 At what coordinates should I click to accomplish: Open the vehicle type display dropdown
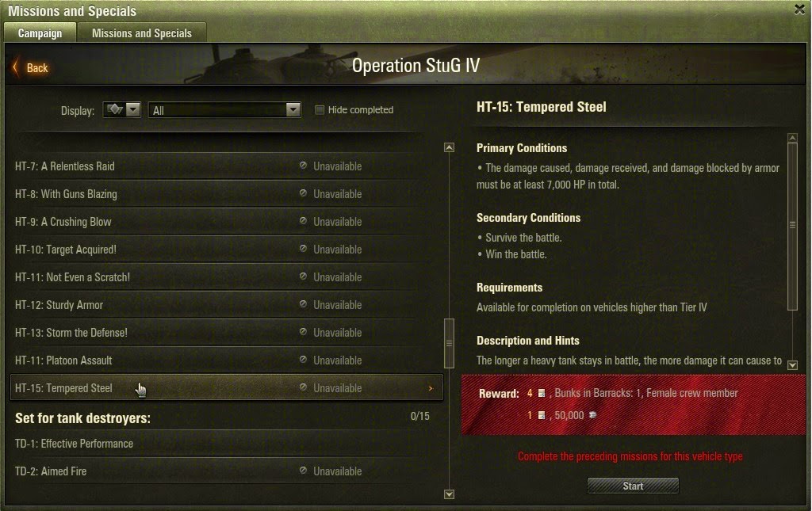point(121,109)
